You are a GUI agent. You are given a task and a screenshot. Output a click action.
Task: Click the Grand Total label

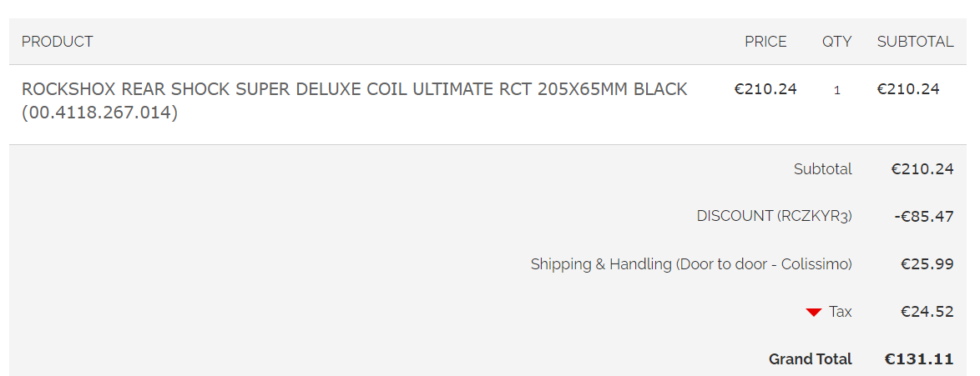[x=810, y=359]
